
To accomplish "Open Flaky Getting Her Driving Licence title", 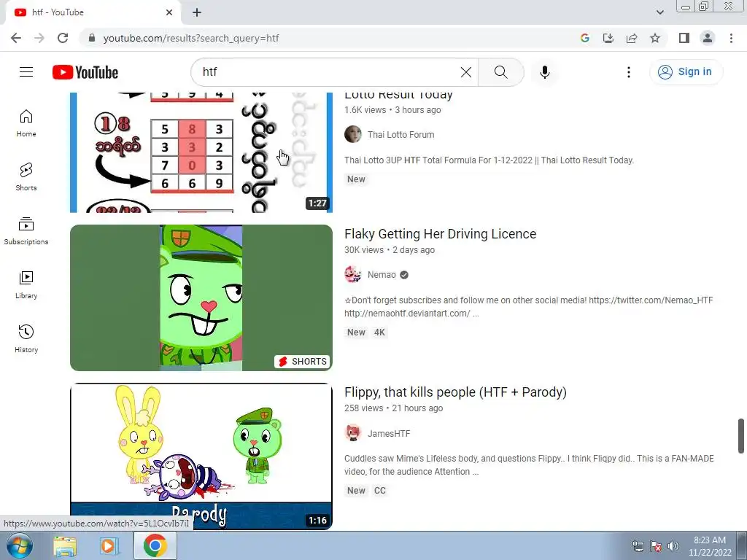I will pos(440,234).
